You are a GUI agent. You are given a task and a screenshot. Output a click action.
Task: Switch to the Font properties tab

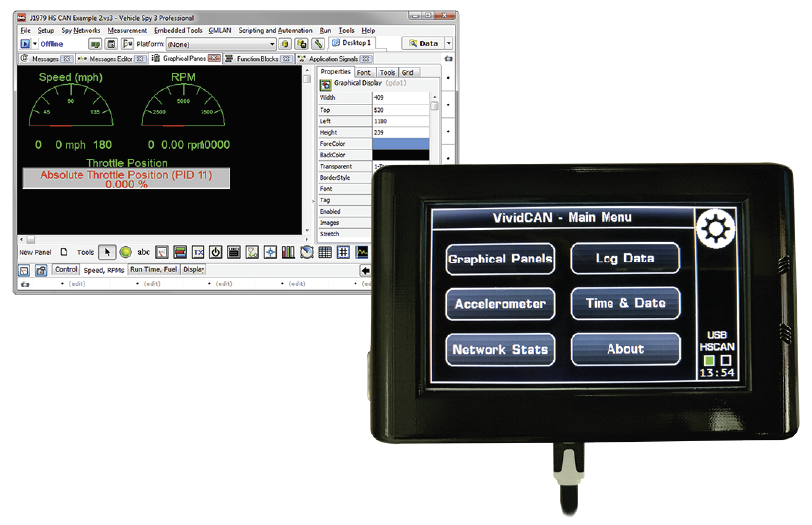coord(365,72)
